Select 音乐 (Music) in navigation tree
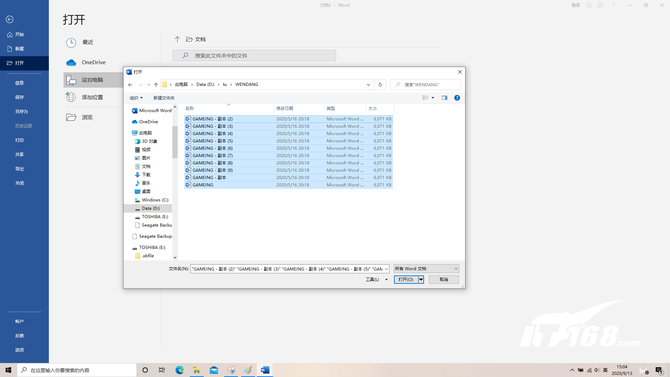Viewport: 670px width, 377px height. tap(143, 183)
